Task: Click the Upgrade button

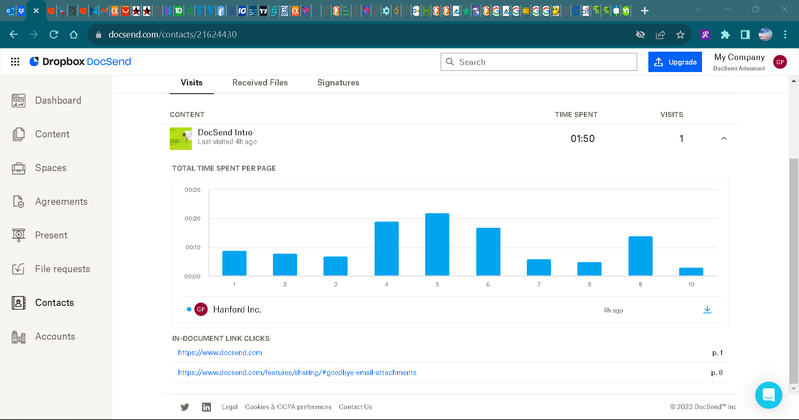Action: pyautogui.click(x=675, y=62)
